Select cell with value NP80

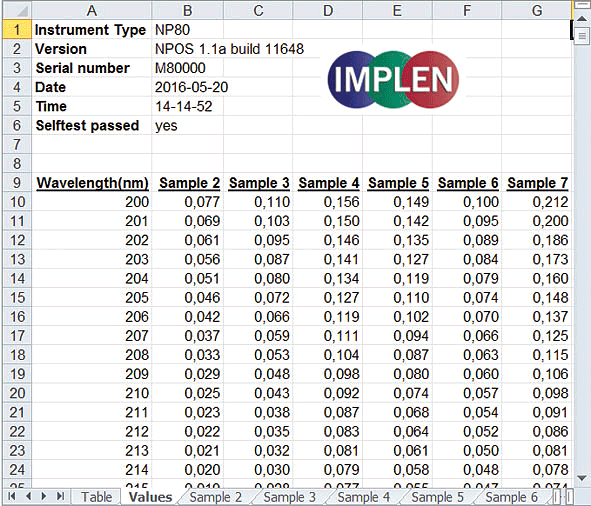[x=187, y=29]
